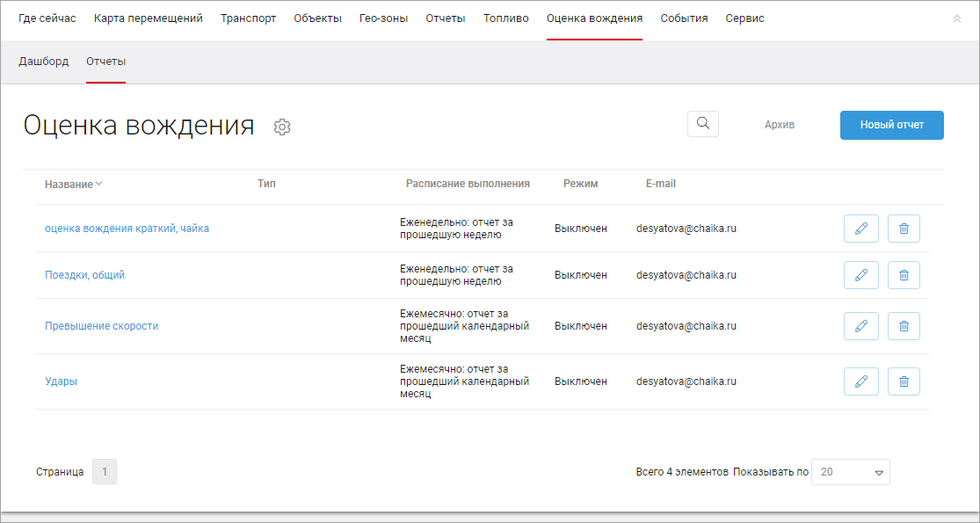Click the 'Тип' column header
This screenshot has height=523, width=980.
[x=266, y=184]
